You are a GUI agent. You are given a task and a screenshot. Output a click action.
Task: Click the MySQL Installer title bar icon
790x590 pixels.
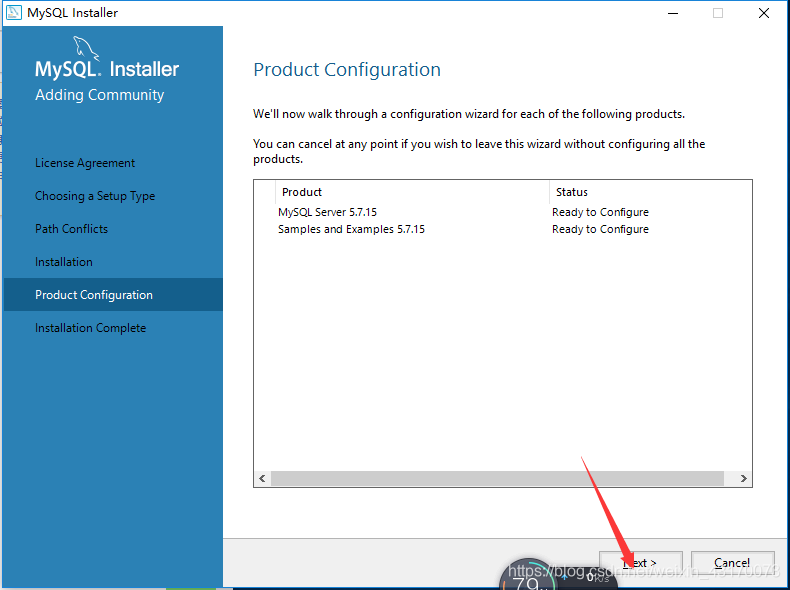point(14,12)
